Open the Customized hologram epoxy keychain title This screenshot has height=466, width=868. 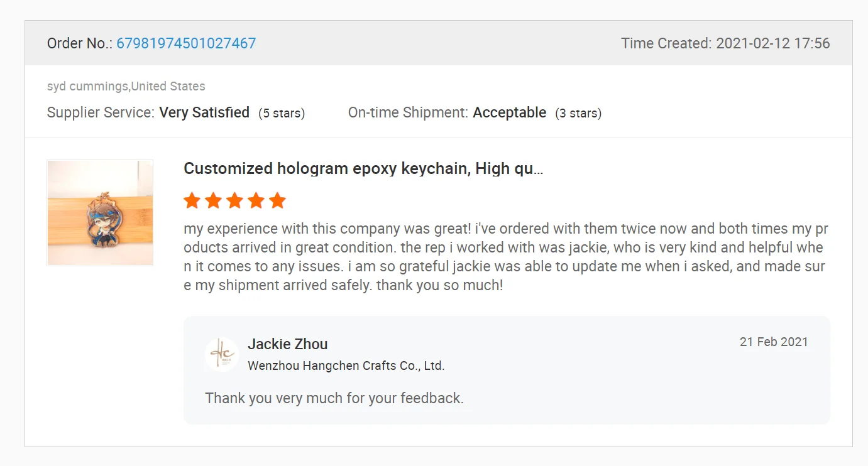click(363, 168)
